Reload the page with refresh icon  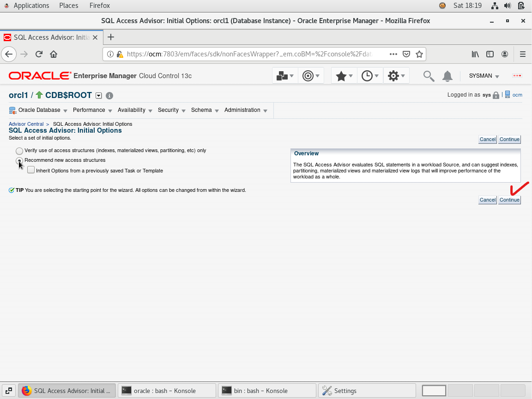[39, 54]
